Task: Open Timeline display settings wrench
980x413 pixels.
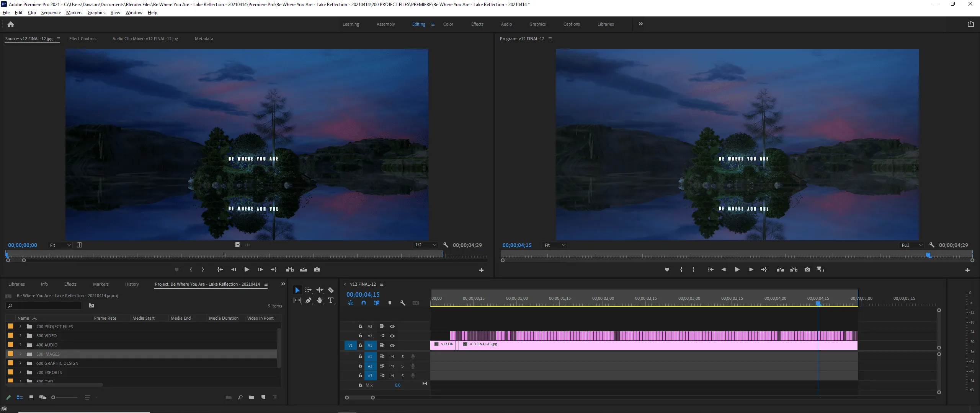Action: 403,303
